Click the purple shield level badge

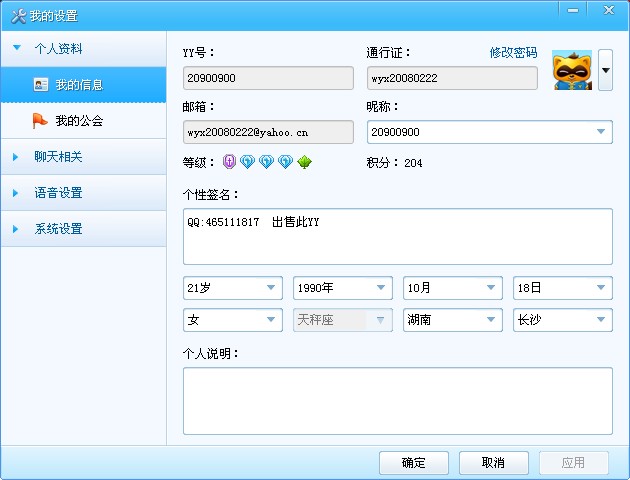coord(229,162)
